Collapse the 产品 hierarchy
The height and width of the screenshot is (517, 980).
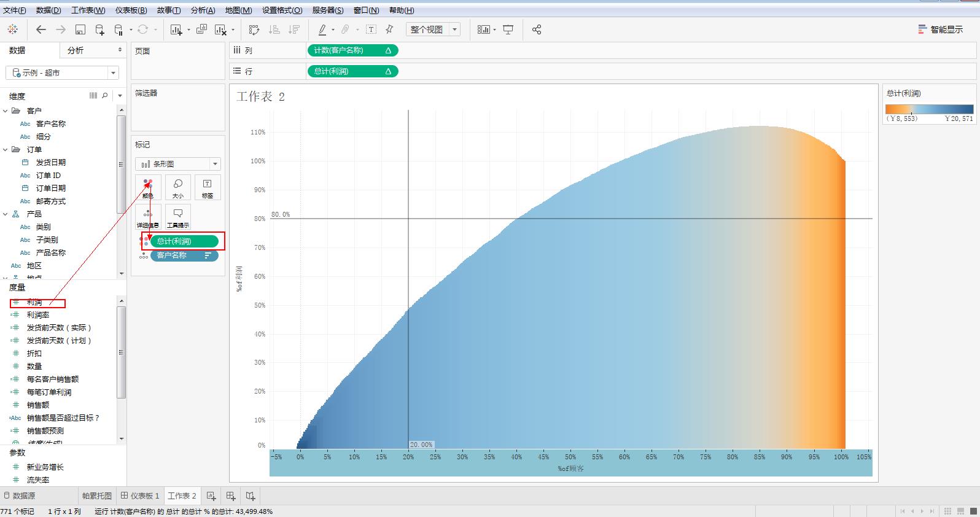6,214
